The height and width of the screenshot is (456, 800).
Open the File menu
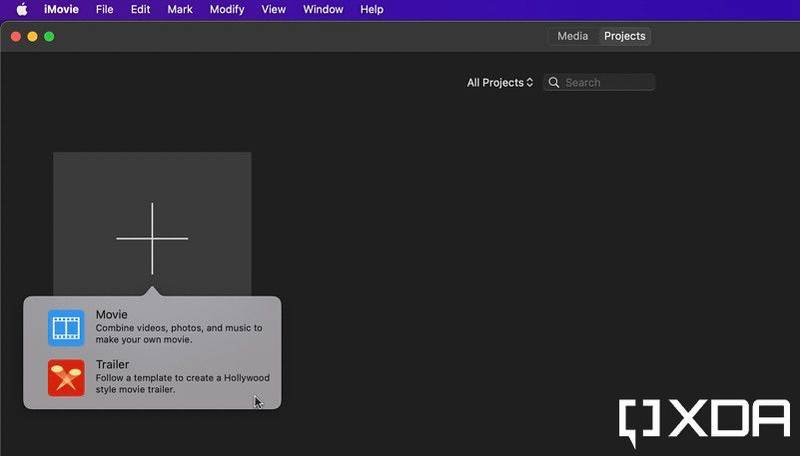[105, 9]
